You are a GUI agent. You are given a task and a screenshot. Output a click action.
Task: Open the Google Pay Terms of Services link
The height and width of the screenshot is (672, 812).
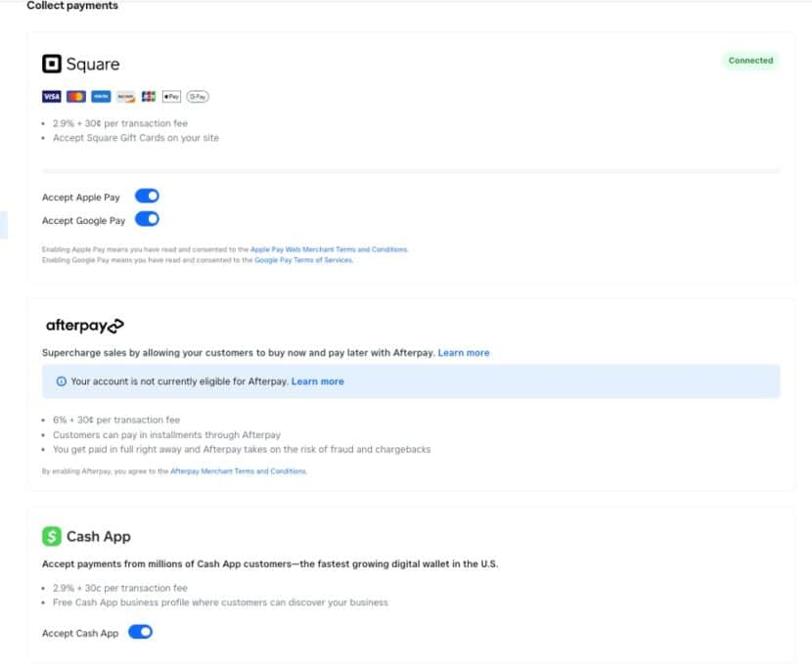[x=303, y=260]
